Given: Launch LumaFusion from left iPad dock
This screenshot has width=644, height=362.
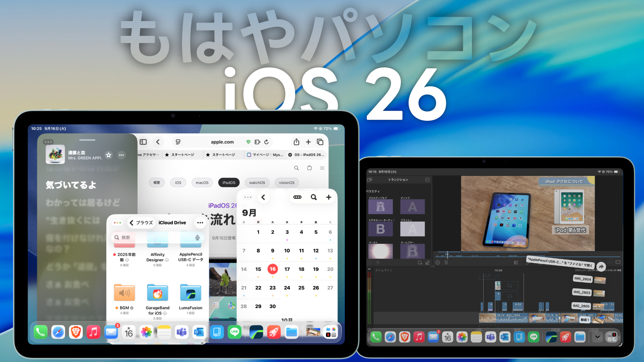Looking at the screenshot, I should [x=256, y=332].
